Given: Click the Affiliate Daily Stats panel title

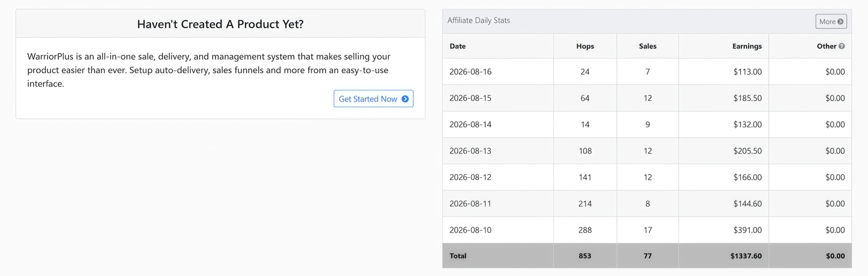Looking at the screenshot, I should 478,21.
